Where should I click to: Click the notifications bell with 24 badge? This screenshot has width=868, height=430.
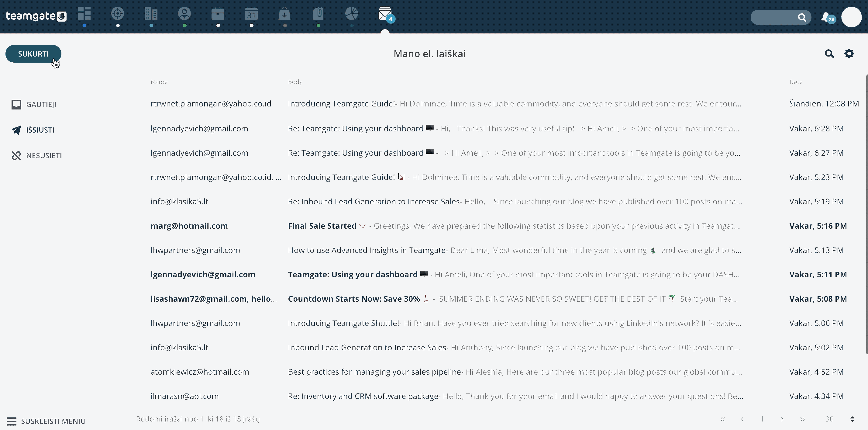pos(828,17)
